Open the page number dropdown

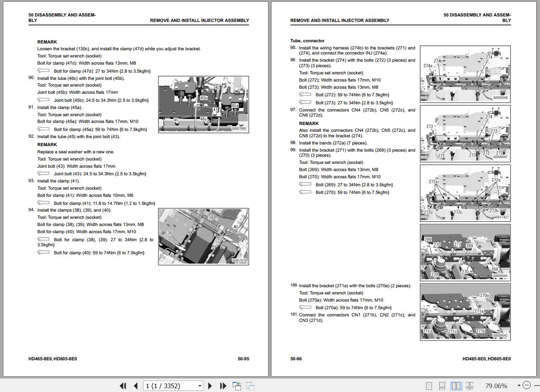point(200,386)
